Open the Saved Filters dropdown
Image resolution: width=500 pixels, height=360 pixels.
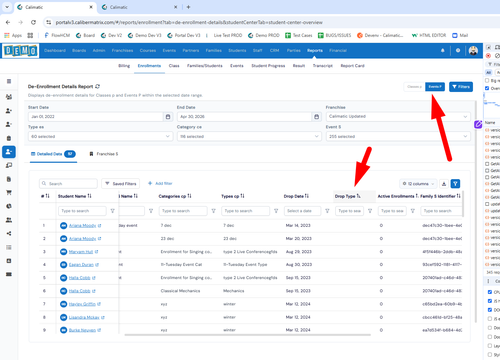pos(121,184)
